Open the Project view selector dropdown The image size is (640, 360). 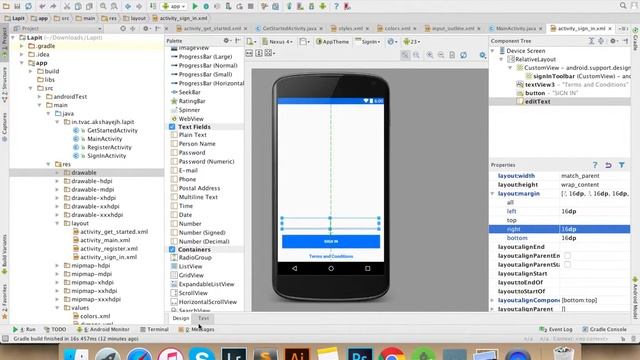coord(57,29)
